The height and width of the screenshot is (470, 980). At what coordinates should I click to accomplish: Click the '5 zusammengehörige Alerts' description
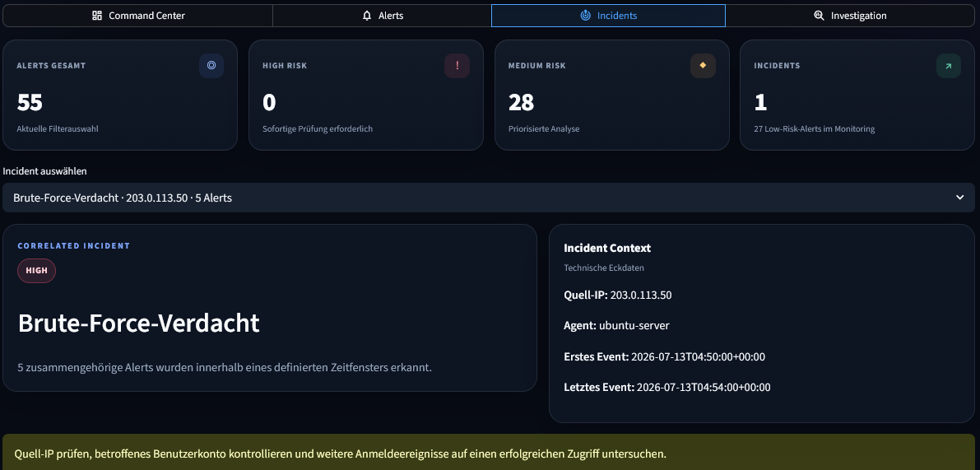(225, 367)
